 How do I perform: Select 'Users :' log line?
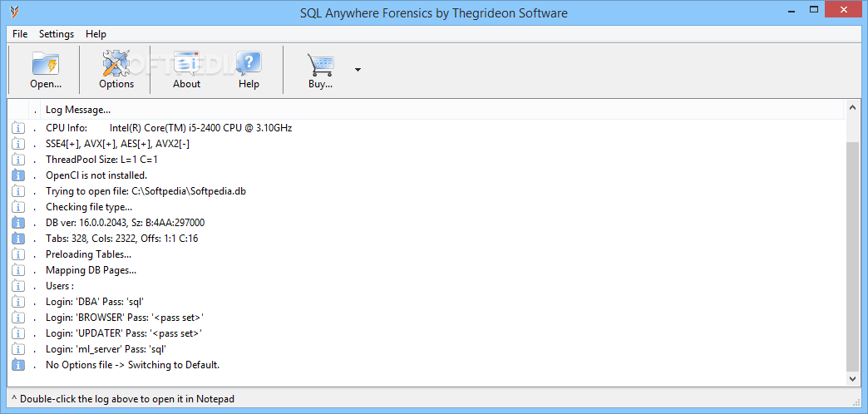60,286
